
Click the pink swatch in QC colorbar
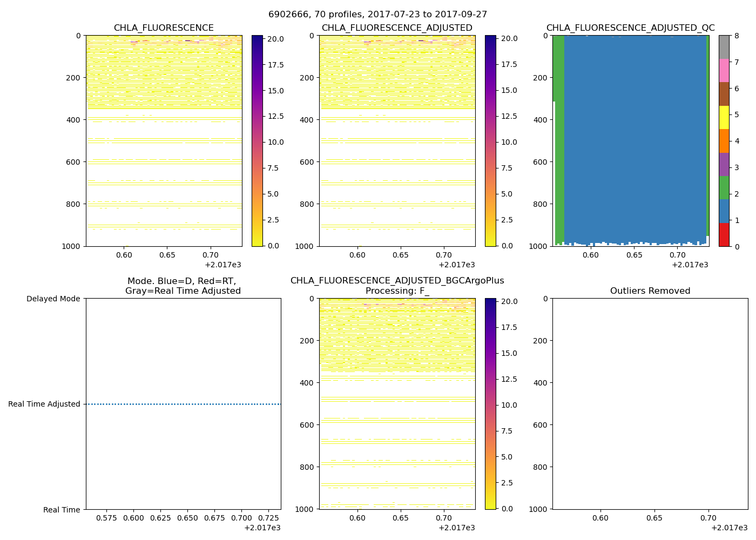click(x=724, y=70)
